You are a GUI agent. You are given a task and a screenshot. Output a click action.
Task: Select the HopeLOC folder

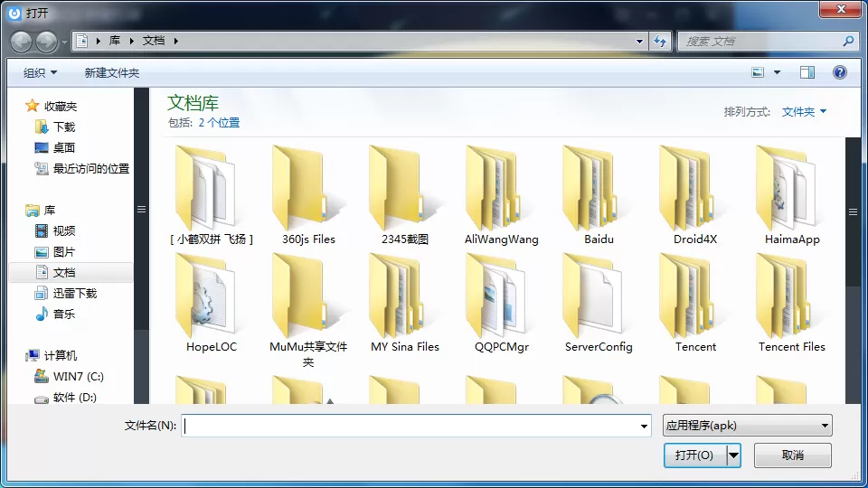click(212, 303)
